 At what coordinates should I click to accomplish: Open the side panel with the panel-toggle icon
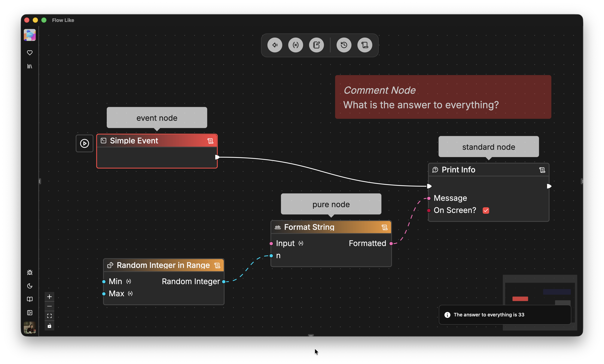[30, 313]
